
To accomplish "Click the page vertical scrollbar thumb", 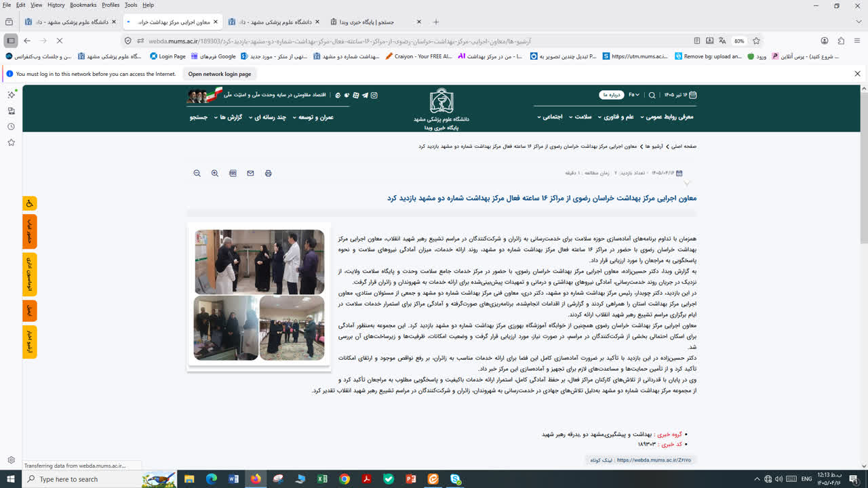I will [864, 167].
